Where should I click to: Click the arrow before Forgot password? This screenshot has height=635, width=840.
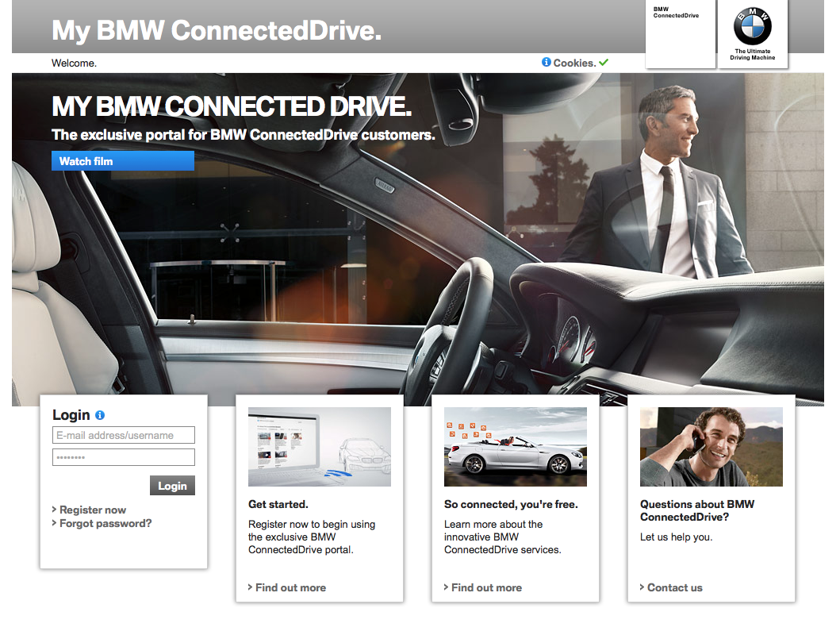54,524
